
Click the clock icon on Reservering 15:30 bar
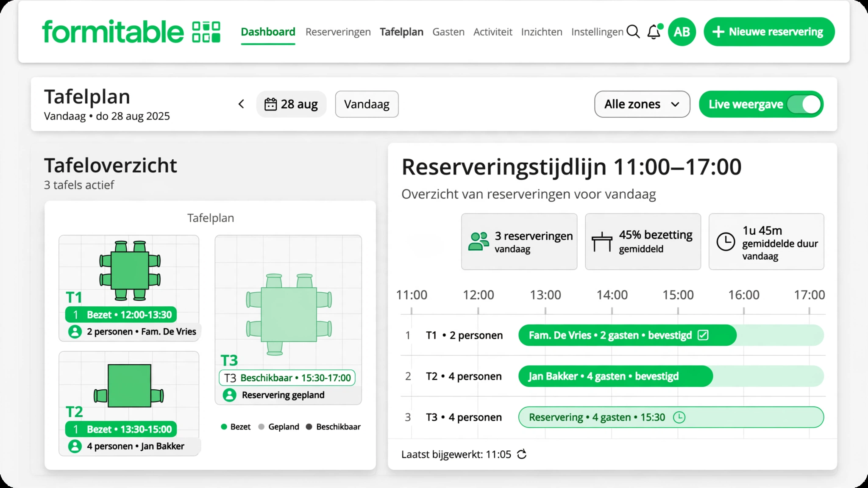[x=679, y=418]
